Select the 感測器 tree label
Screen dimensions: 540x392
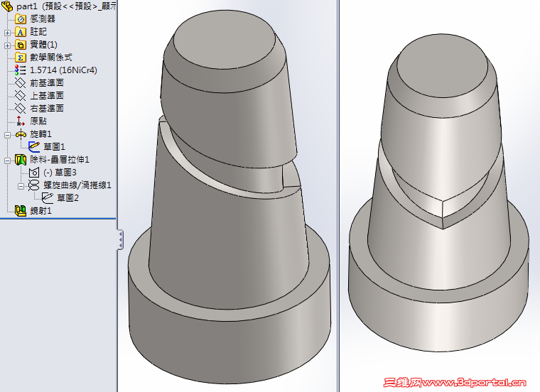click(43, 19)
